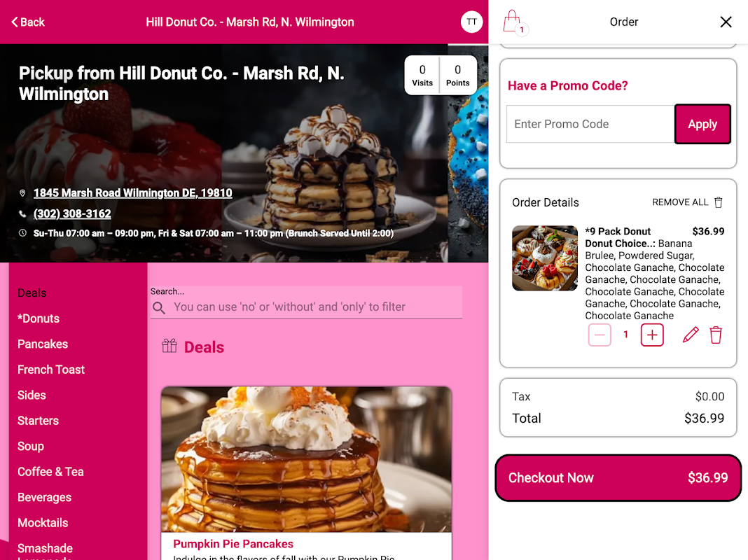Screen dimensions: 748x560
Task: Open the TT profile avatar
Action: pyautogui.click(x=471, y=22)
